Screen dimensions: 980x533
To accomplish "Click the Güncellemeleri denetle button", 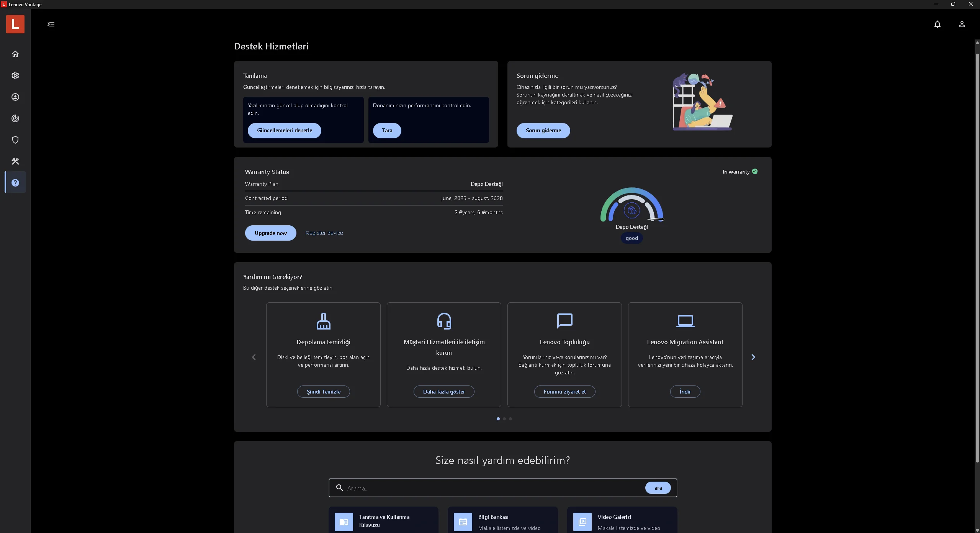I will coord(284,131).
